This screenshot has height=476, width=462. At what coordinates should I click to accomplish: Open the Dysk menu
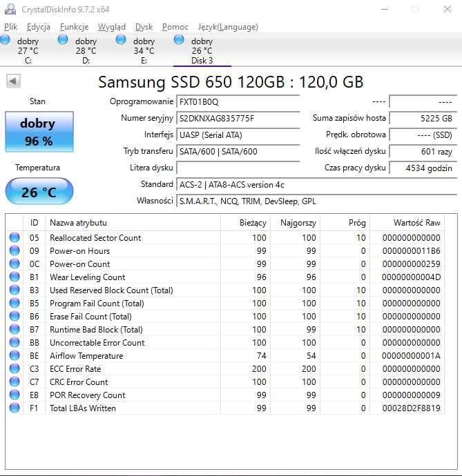pos(144,27)
